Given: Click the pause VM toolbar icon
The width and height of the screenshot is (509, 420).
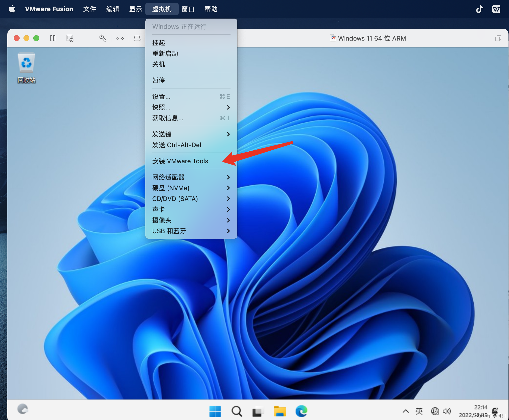Looking at the screenshot, I should [x=53, y=38].
